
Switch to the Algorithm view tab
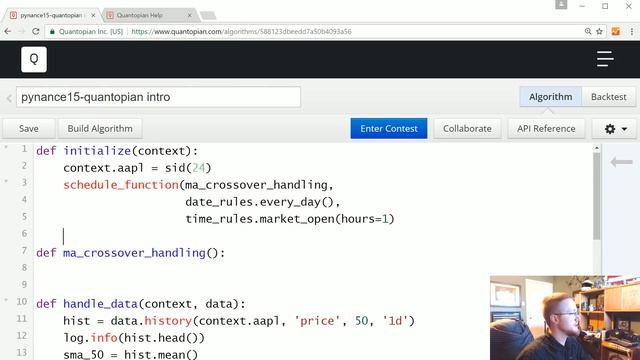(x=550, y=97)
